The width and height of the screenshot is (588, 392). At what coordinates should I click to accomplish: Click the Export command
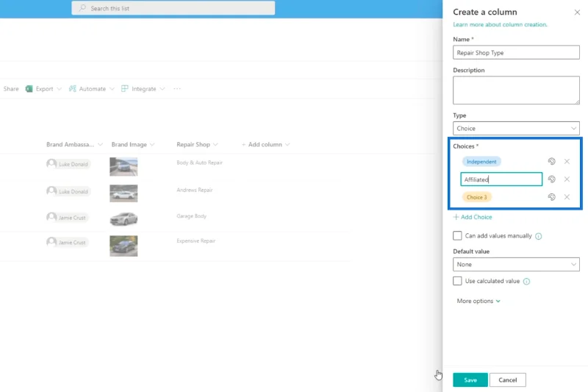pos(44,89)
